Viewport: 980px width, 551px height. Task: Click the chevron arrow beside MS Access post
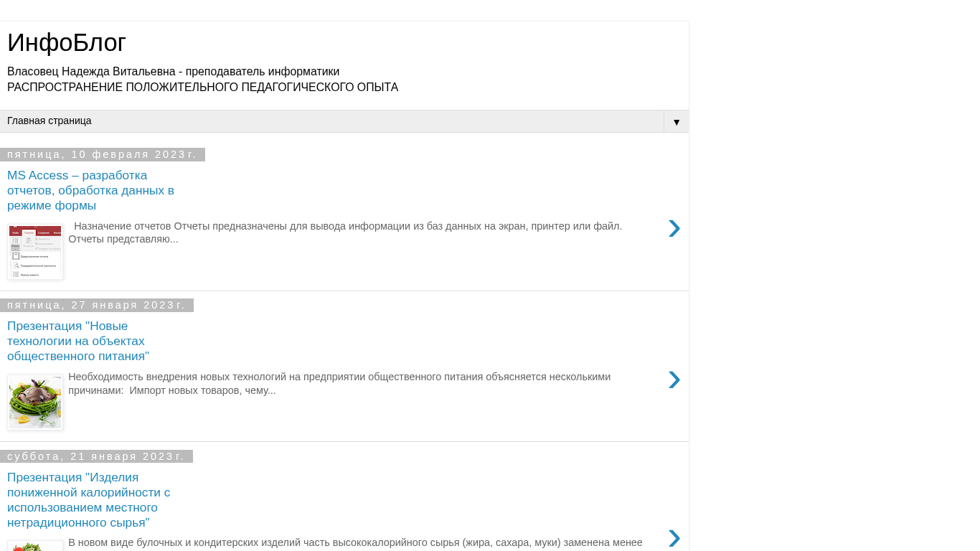coord(674,228)
